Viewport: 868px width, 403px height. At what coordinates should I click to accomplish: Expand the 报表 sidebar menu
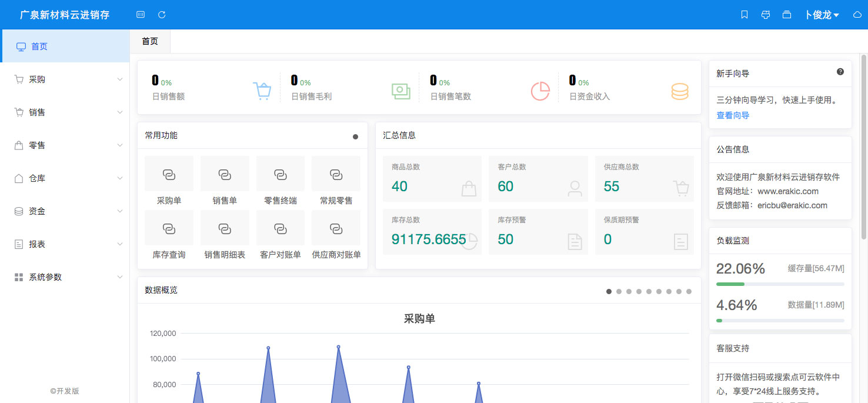(65, 244)
